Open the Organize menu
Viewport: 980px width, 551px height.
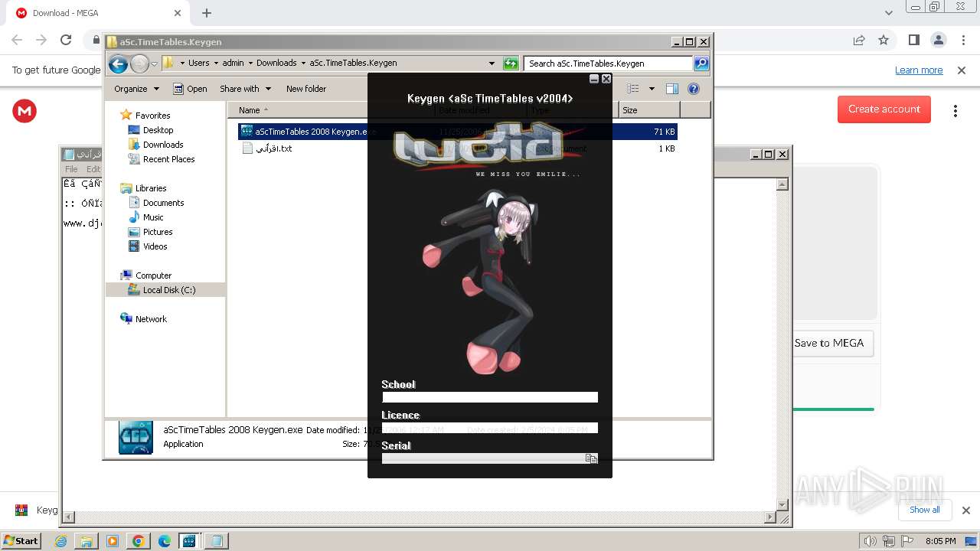(136, 89)
